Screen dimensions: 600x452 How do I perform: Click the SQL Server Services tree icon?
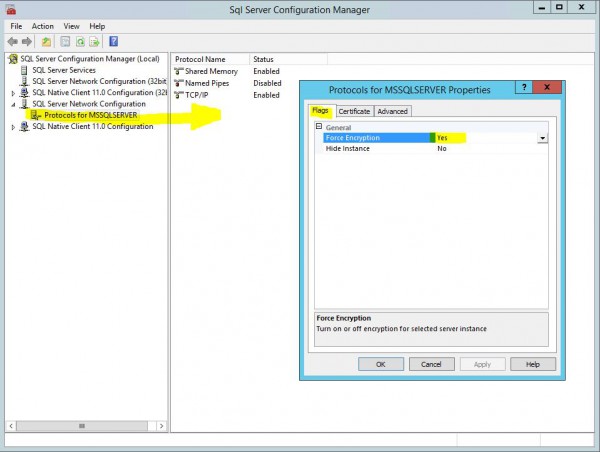[24, 70]
